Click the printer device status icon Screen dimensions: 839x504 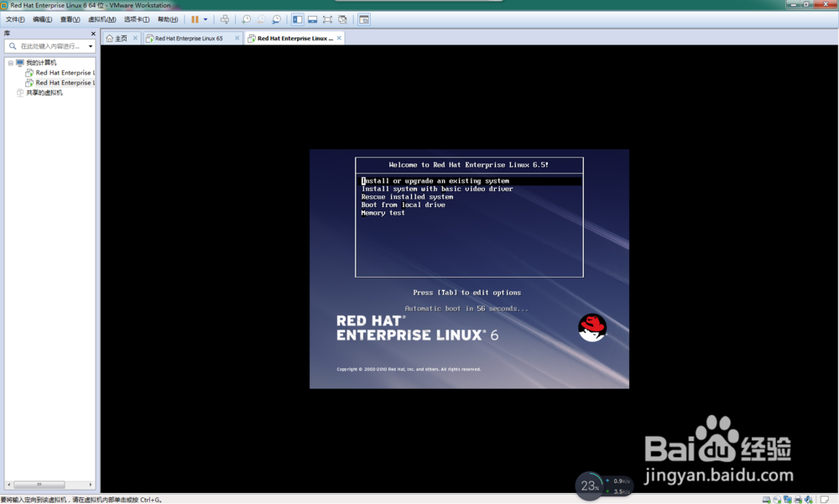point(798,499)
